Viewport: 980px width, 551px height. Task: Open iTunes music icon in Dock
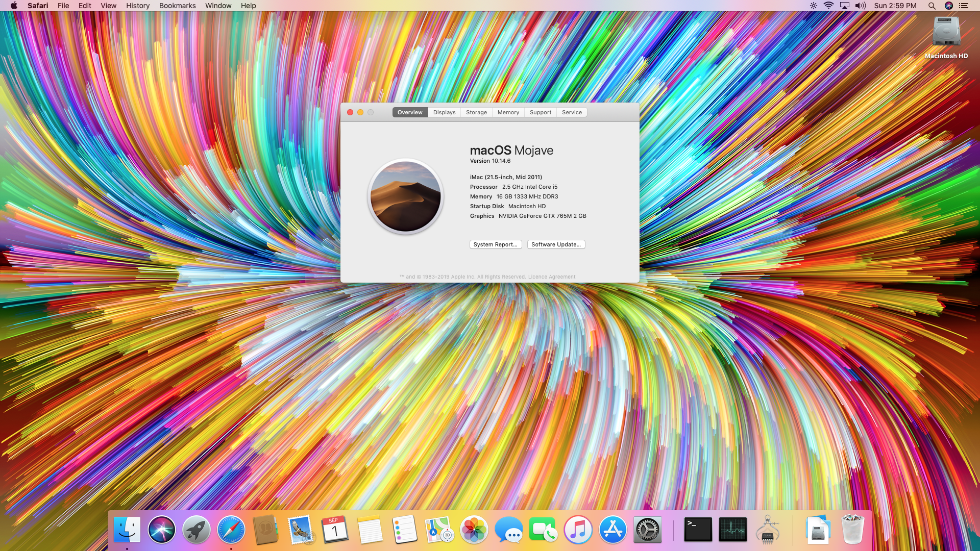click(578, 530)
